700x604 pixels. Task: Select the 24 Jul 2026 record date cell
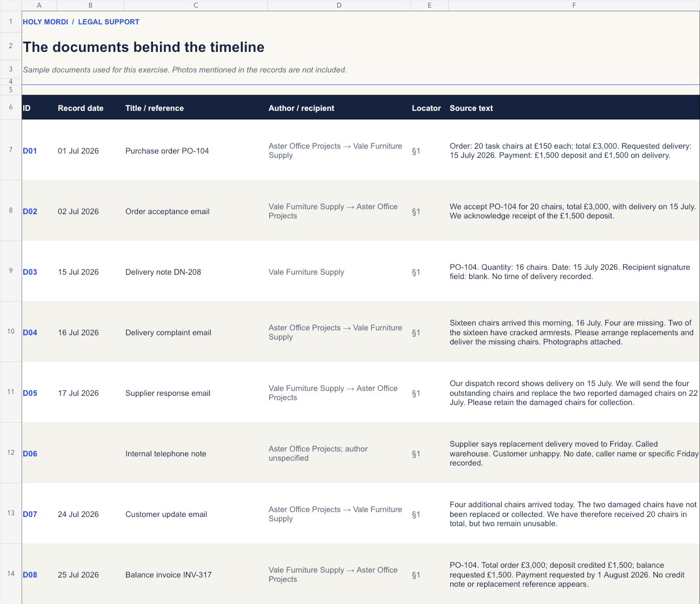[x=90, y=513]
